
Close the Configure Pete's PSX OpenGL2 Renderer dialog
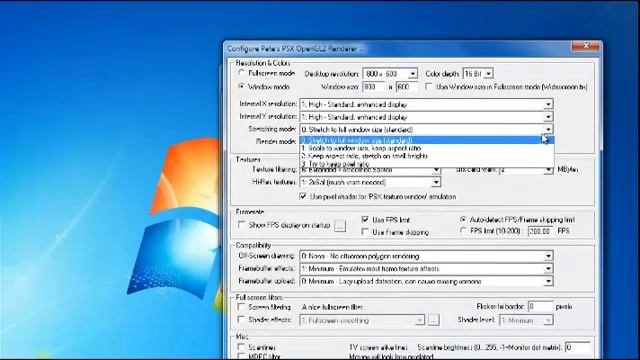586,46
